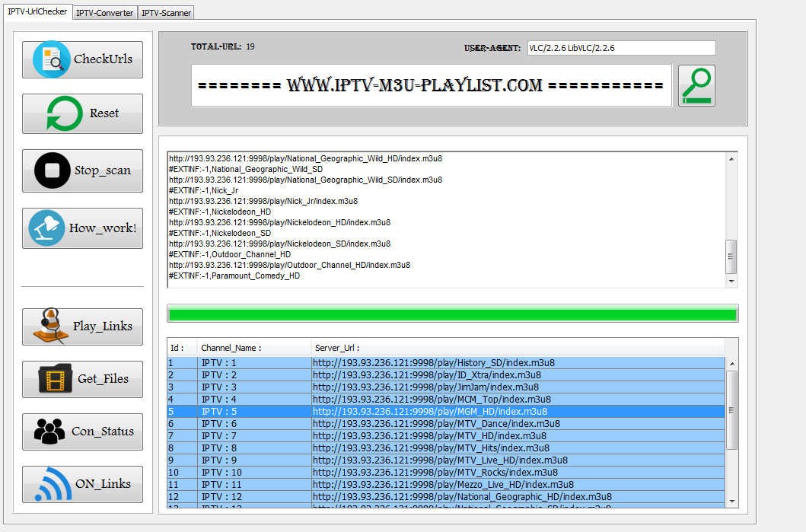This screenshot has width=806, height=532.
Task: Select the MGM_HD row in results list
Action: tap(446, 411)
